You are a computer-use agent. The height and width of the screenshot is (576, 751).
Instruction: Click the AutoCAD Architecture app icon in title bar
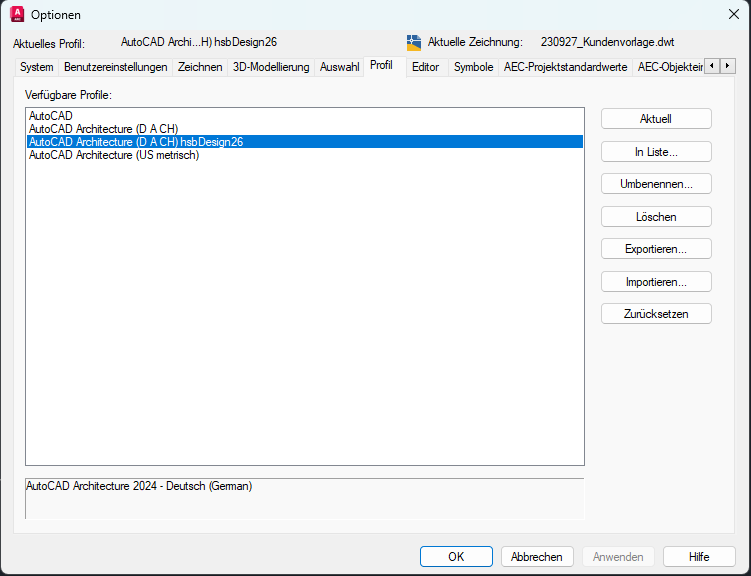pos(17,14)
